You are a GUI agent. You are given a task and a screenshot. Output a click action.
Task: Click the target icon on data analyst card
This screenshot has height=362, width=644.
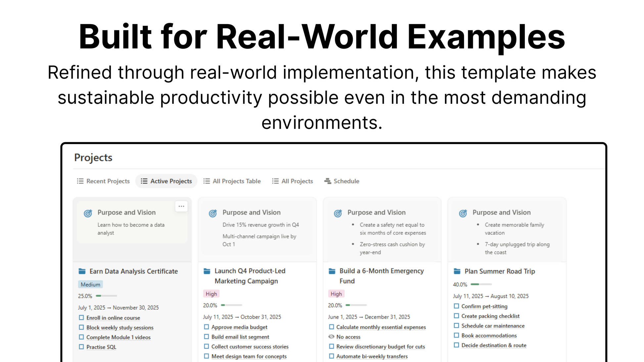point(88,213)
